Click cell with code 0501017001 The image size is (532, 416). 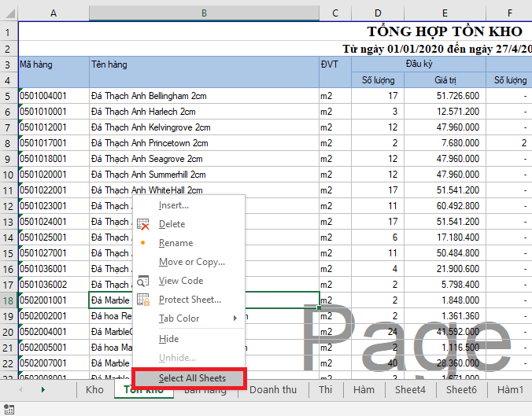click(x=53, y=143)
